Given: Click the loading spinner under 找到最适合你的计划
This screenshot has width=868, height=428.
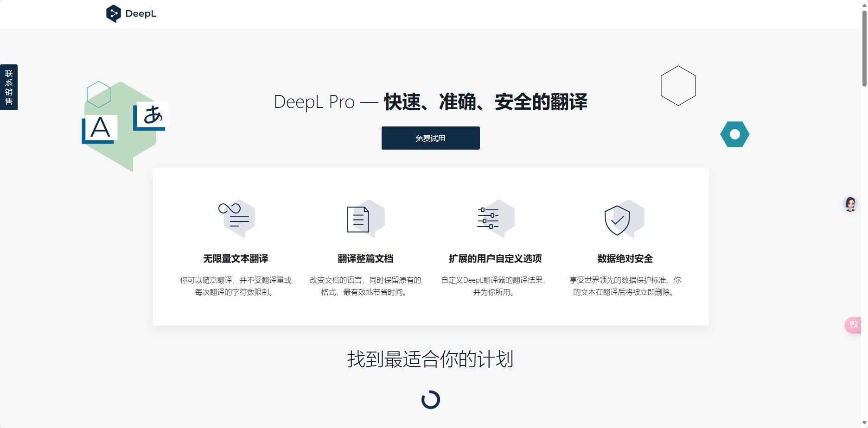Looking at the screenshot, I should 430,399.
